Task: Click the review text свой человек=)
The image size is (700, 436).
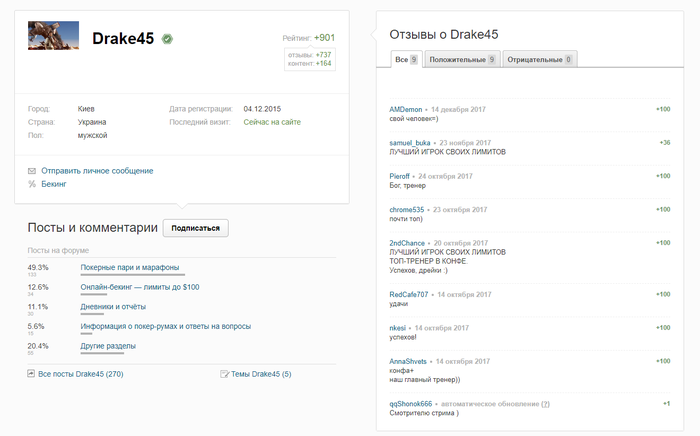Action: pos(414,119)
